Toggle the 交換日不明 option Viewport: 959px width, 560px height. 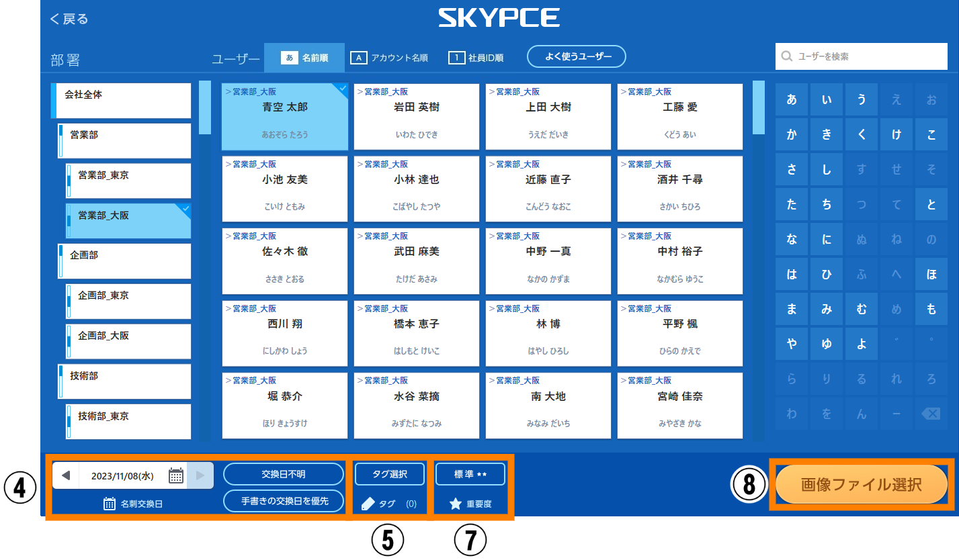(x=283, y=474)
